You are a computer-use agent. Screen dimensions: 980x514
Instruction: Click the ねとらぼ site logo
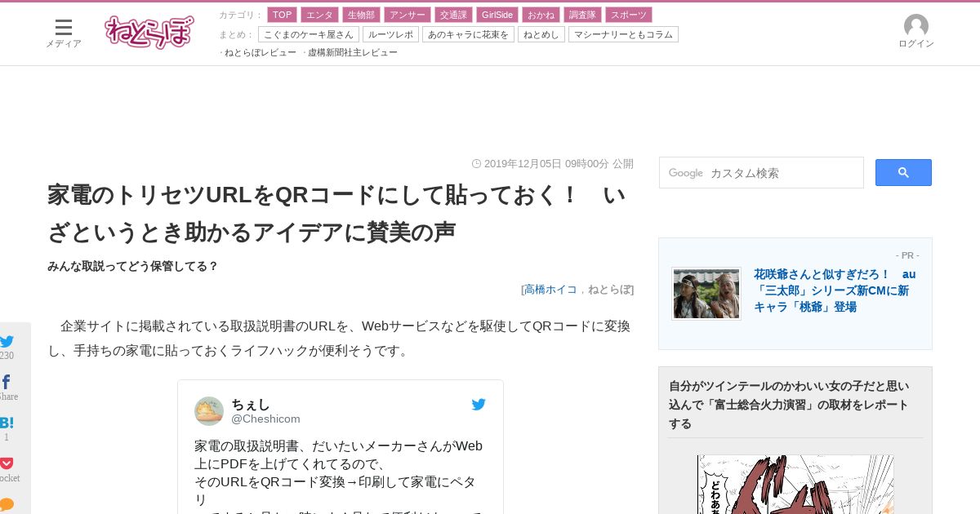[149, 32]
